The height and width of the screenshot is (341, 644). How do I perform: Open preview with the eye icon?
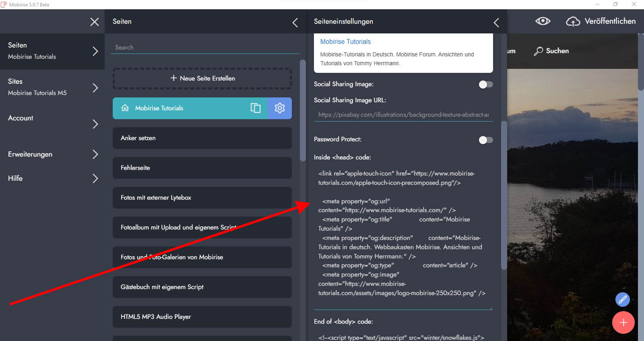(x=543, y=21)
